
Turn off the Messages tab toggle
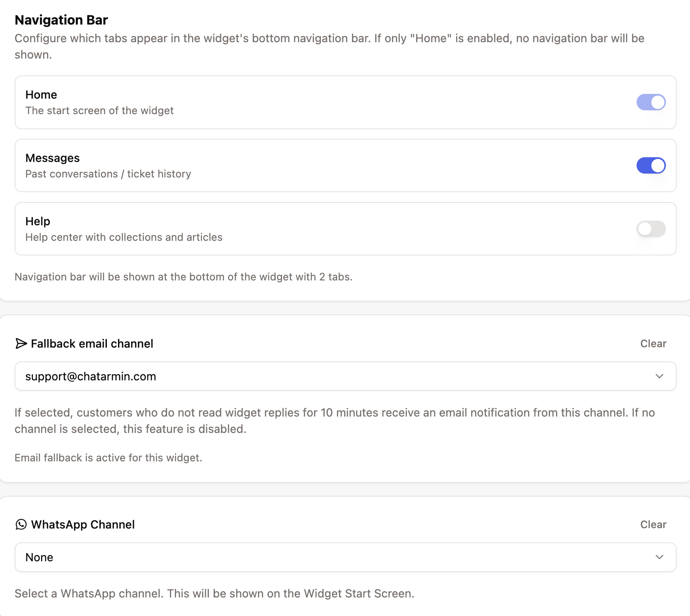(651, 165)
